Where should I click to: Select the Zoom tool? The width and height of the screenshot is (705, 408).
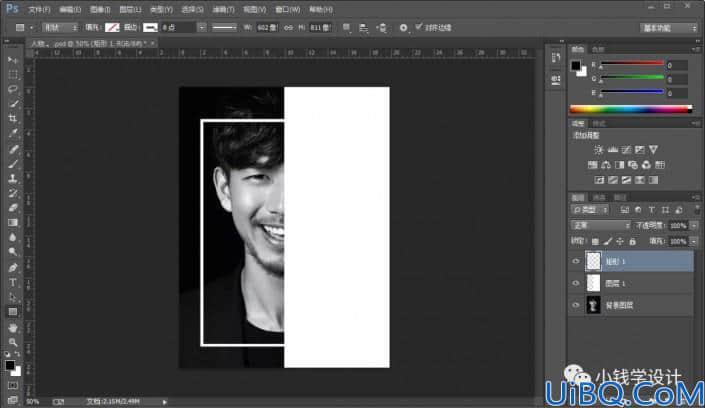(13, 342)
